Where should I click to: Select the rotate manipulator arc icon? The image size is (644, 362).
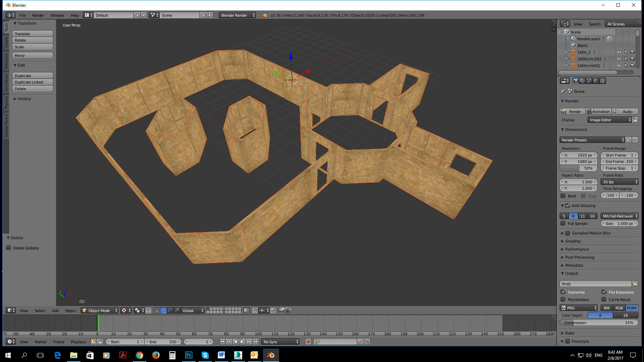(170, 310)
